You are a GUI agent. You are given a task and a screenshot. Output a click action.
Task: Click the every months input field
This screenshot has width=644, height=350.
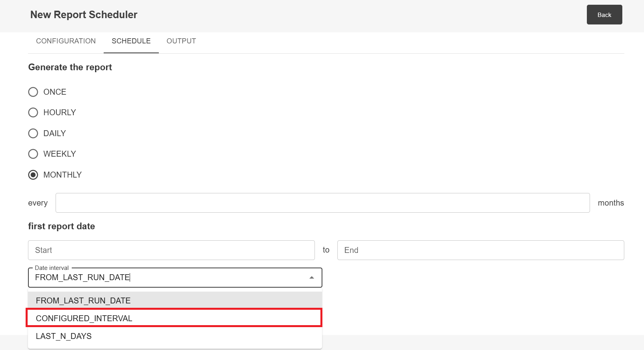click(x=322, y=203)
